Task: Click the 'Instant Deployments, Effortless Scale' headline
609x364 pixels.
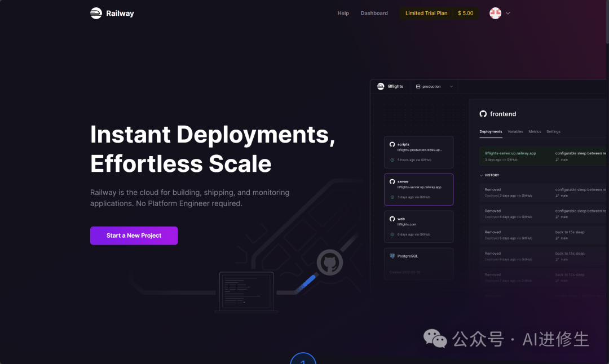Action: click(213, 149)
